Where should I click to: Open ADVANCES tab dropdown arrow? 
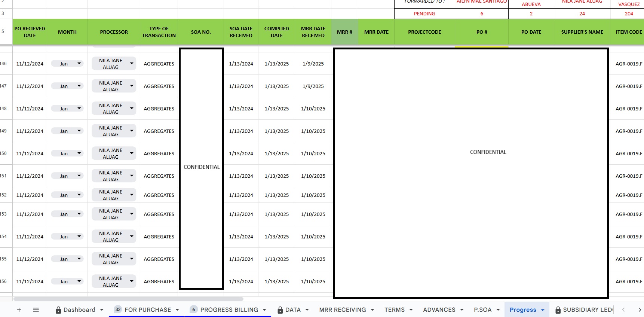point(462,310)
